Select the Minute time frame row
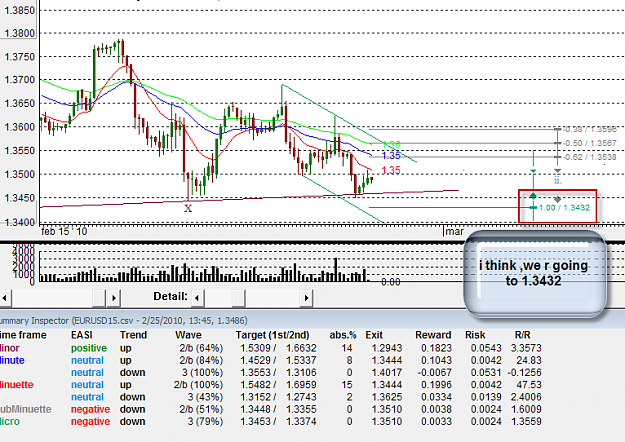The width and height of the screenshot is (625, 442). (271, 361)
